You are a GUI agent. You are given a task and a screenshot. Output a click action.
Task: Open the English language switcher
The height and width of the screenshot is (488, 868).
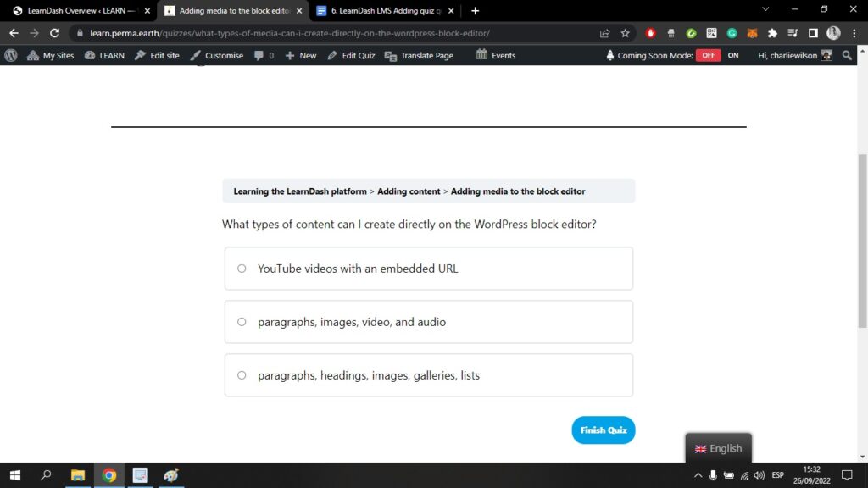(x=718, y=448)
